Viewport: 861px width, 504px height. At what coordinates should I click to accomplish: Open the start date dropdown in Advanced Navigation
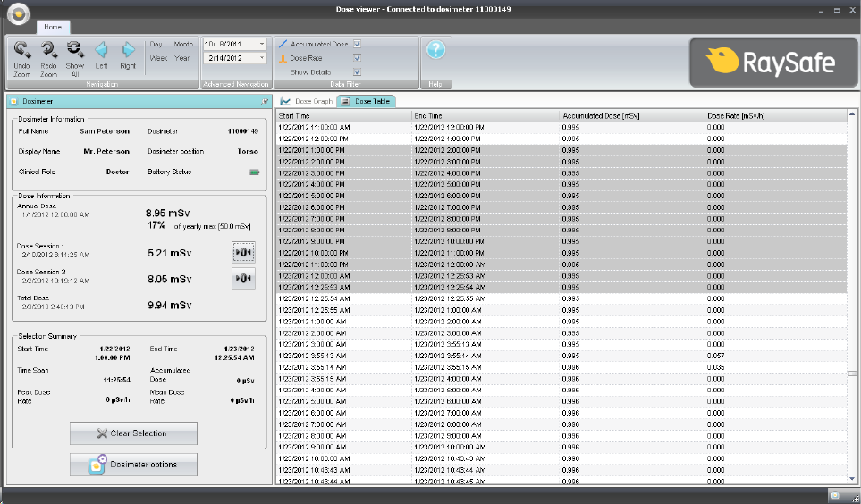(261, 44)
